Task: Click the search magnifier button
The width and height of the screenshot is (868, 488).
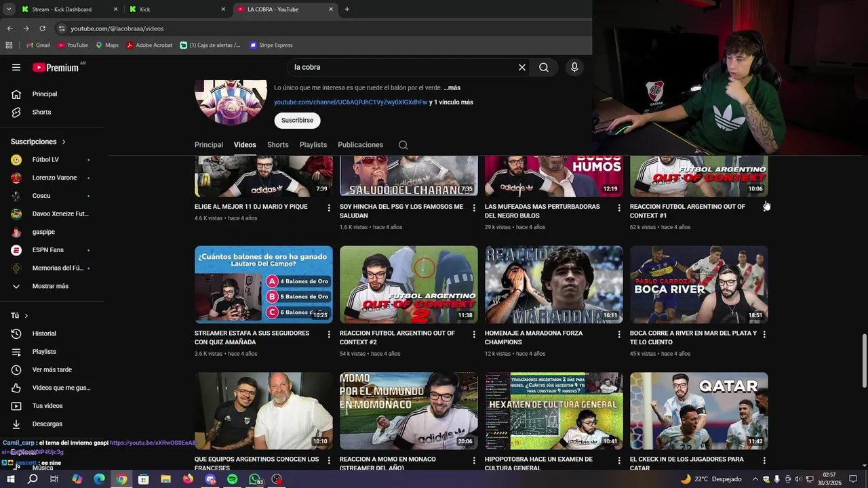Action: coord(544,67)
